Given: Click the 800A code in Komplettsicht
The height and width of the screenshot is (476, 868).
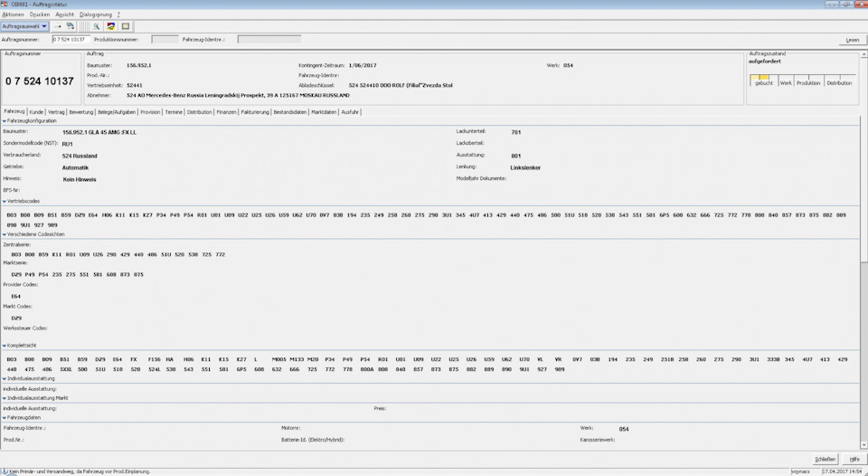Looking at the screenshot, I should [x=367, y=369].
